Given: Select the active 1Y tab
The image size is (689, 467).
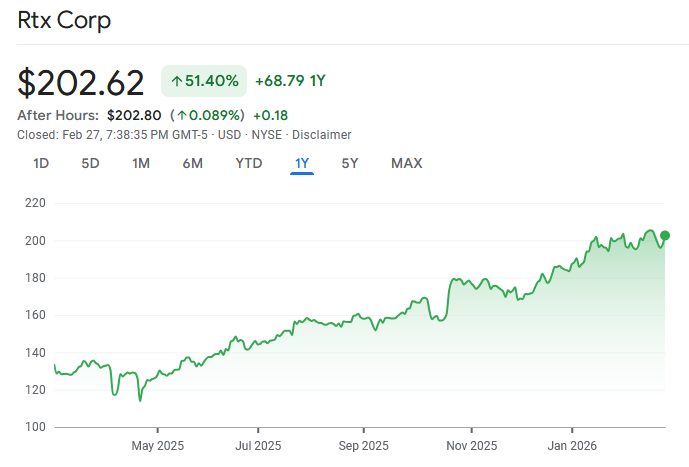Looking at the screenshot, I should [x=302, y=163].
